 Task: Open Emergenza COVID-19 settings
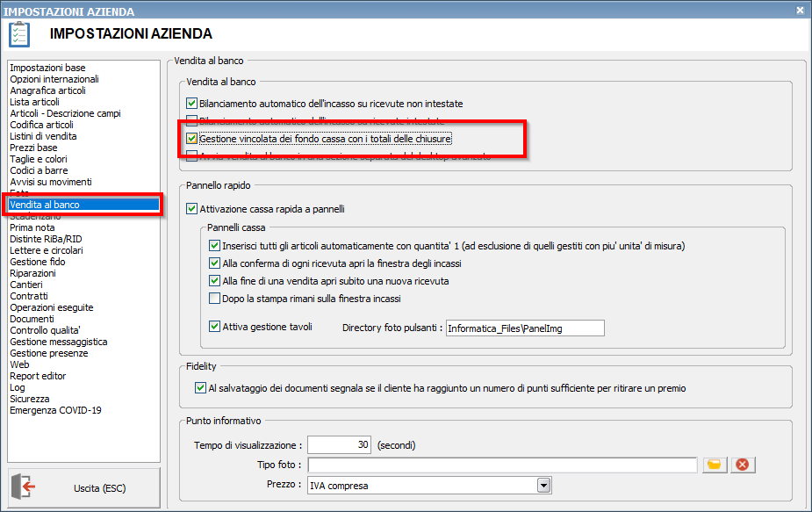pyautogui.click(x=56, y=410)
